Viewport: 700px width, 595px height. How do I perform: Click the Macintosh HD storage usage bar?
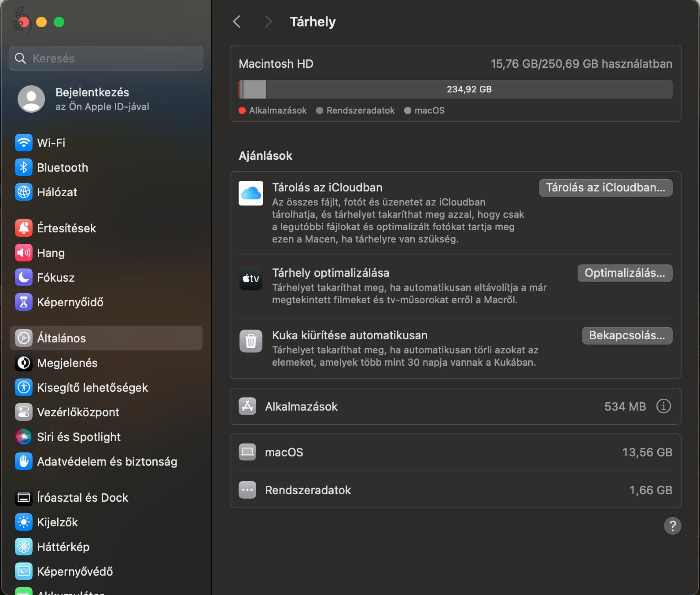455,89
